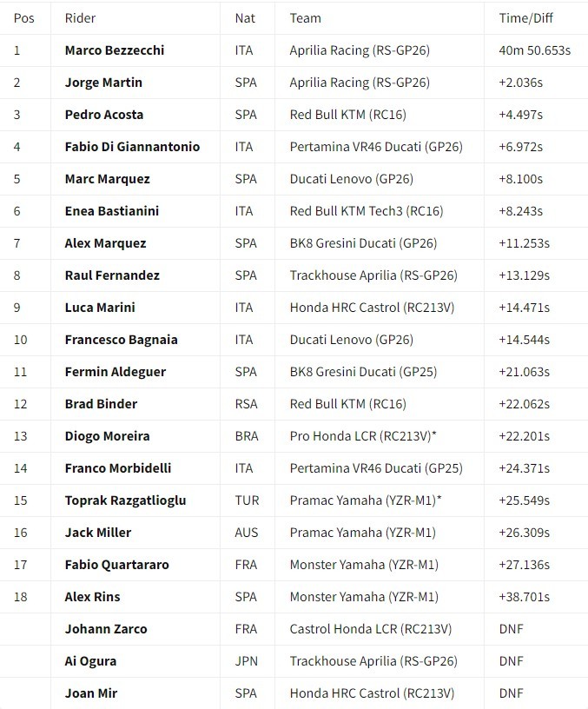
Task: Click the Rider column header
Action: tap(80, 17)
